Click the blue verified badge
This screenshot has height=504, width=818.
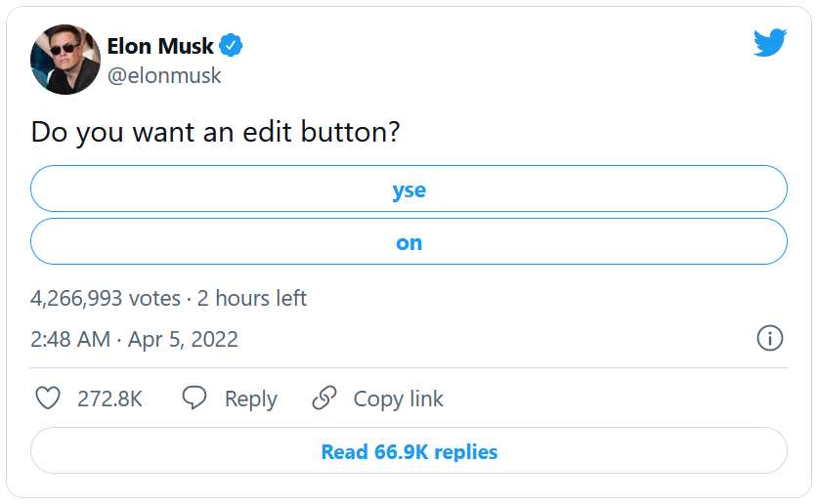tap(231, 46)
